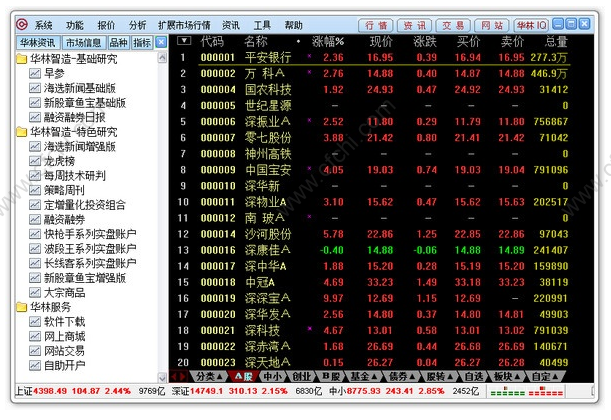Open the 新股章鱼宝增强版 icon

coord(35,278)
